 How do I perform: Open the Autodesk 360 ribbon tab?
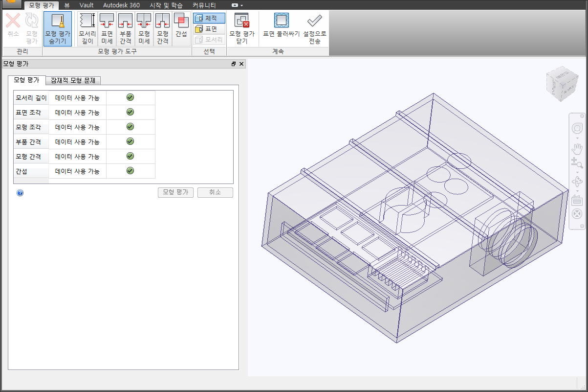point(121,5)
